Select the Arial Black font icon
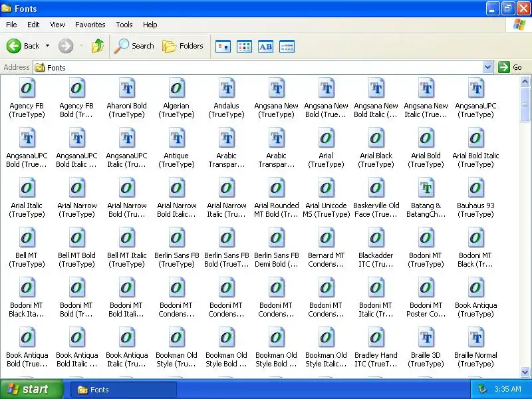Image resolution: width=532 pixels, height=399 pixels. [x=376, y=138]
